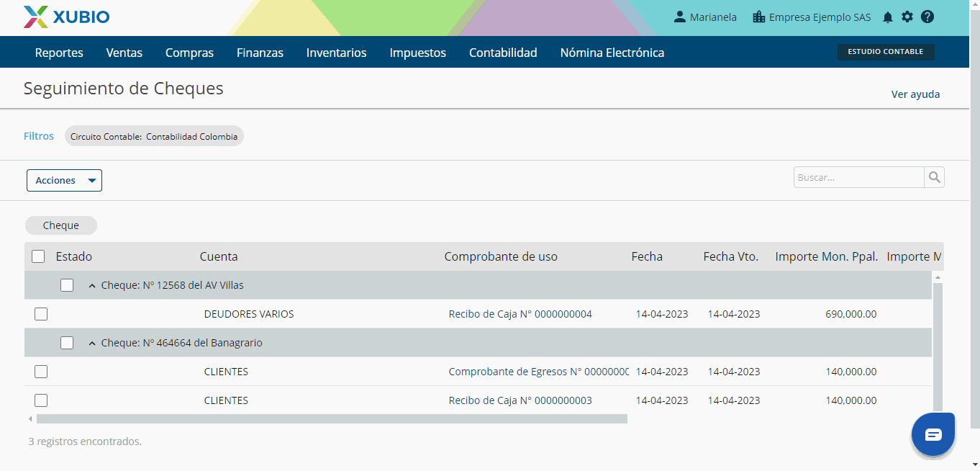This screenshot has height=471, width=980.
Task: Open the Impuestos menu
Action: tap(417, 53)
